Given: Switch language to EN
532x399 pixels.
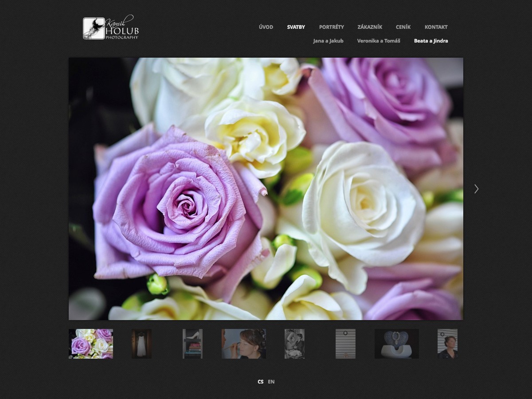Looking at the screenshot, I should click(271, 382).
